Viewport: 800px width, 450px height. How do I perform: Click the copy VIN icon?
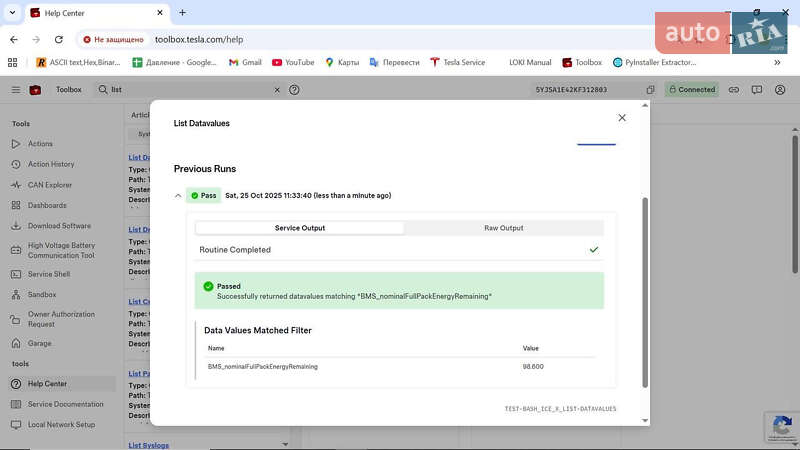tap(650, 90)
